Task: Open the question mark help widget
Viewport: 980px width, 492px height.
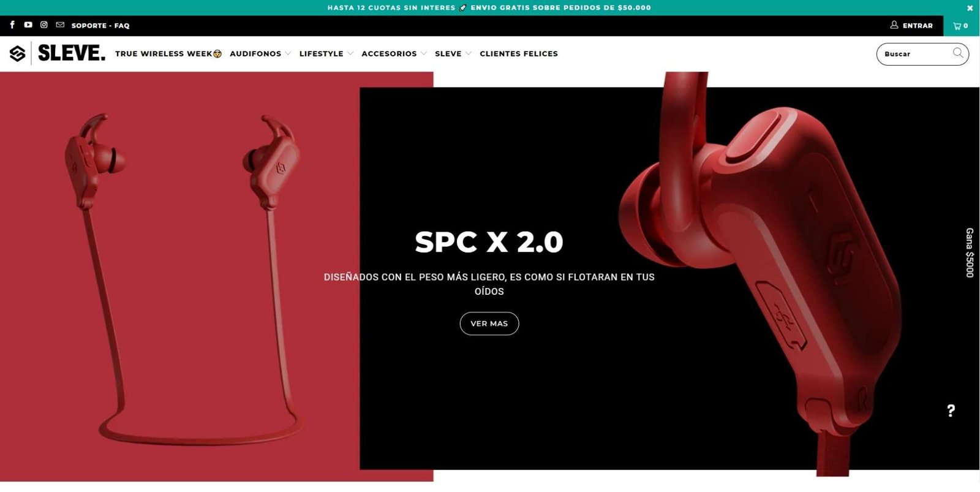Action: (951, 411)
